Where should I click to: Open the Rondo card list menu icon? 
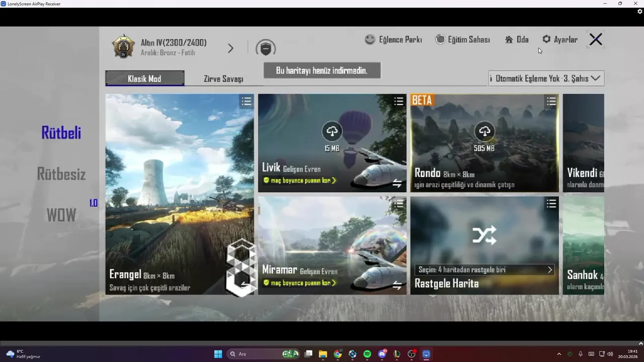coord(551,102)
